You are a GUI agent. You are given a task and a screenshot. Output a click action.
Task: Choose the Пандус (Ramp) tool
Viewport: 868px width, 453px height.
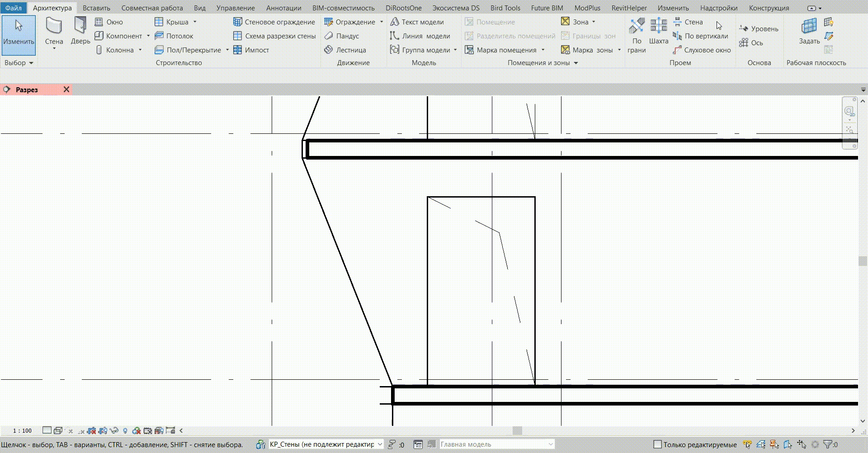pos(342,36)
